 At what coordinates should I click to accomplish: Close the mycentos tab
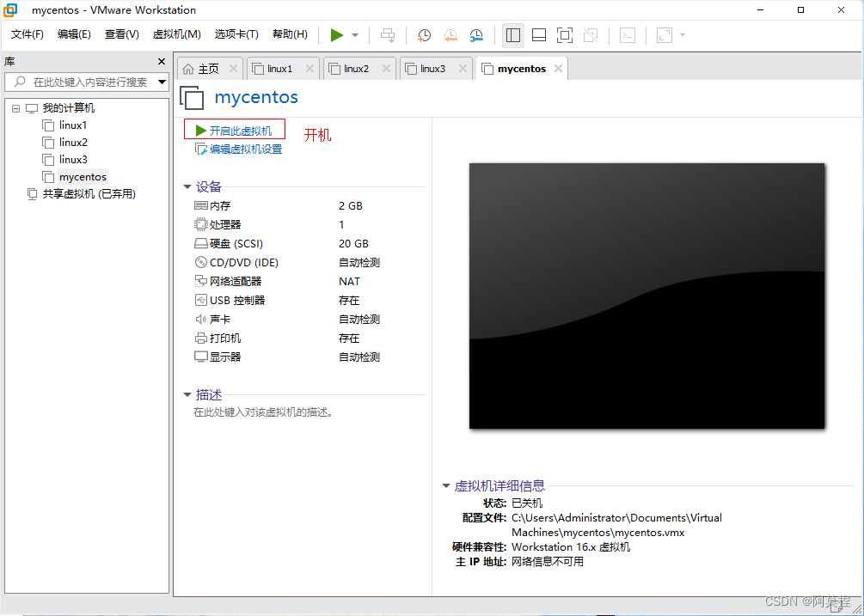click(x=558, y=69)
